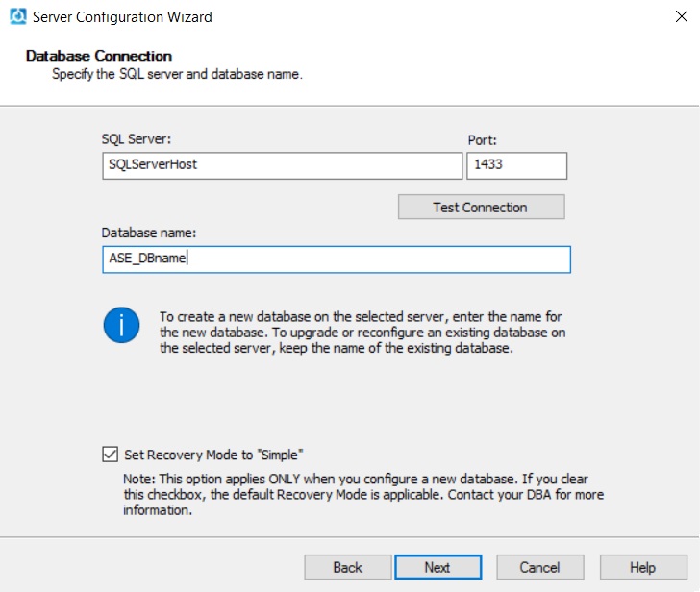Focus the SQL Server host input field
Screen dimensions: 700x592
click(x=282, y=164)
